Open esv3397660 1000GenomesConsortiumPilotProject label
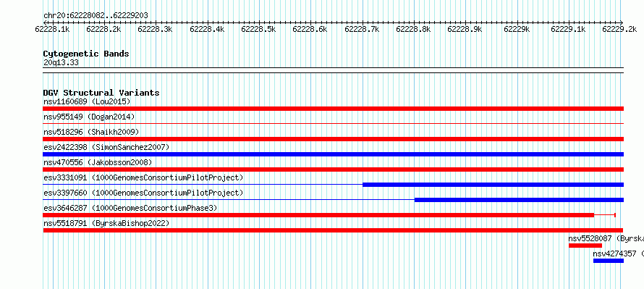 coord(143,193)
